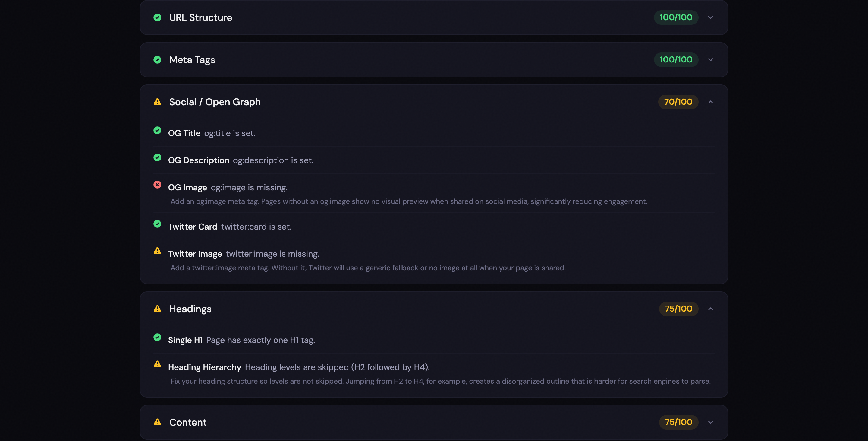Click the OG Description row
868x441 pixels.
point(241,160)
